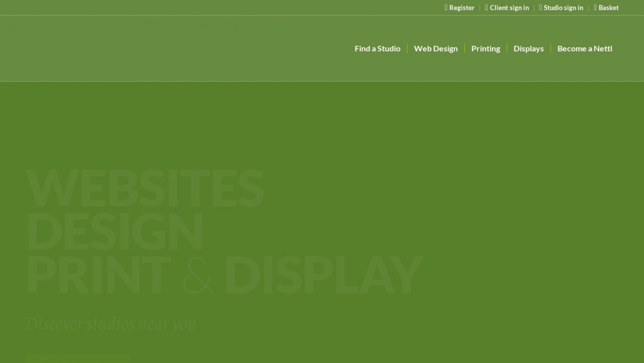Click the Discover studios near you tagline
Viewport: 644px width, 363px height.
(110, 324)
